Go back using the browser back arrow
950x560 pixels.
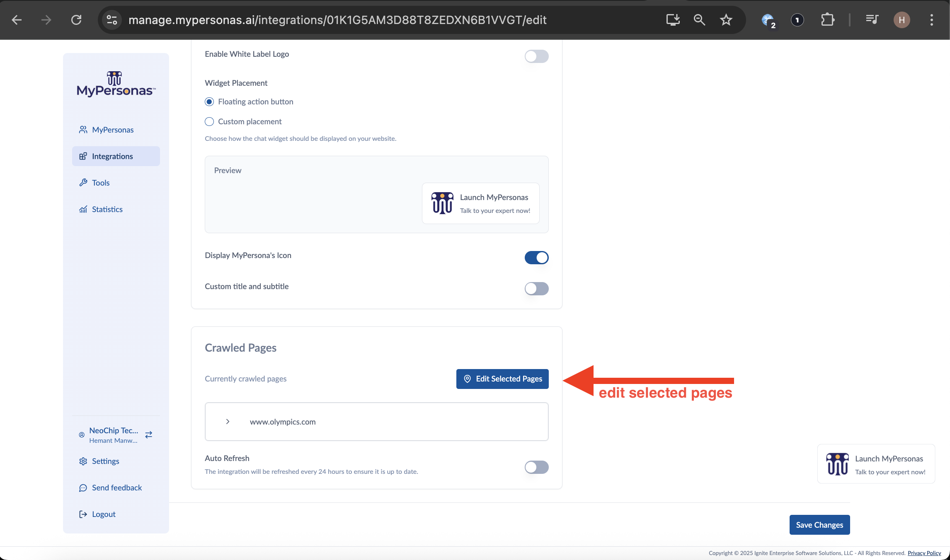click(17, 20)
